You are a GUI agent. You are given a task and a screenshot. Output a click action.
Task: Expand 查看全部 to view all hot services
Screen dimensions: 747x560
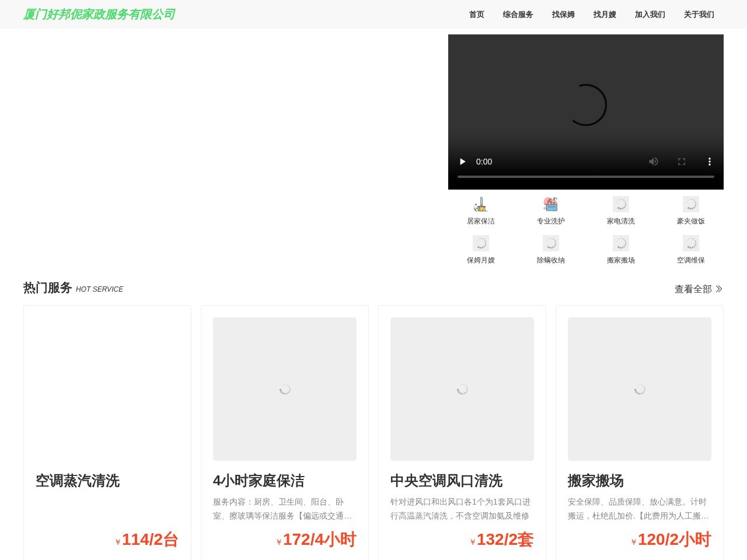point(698,289)
